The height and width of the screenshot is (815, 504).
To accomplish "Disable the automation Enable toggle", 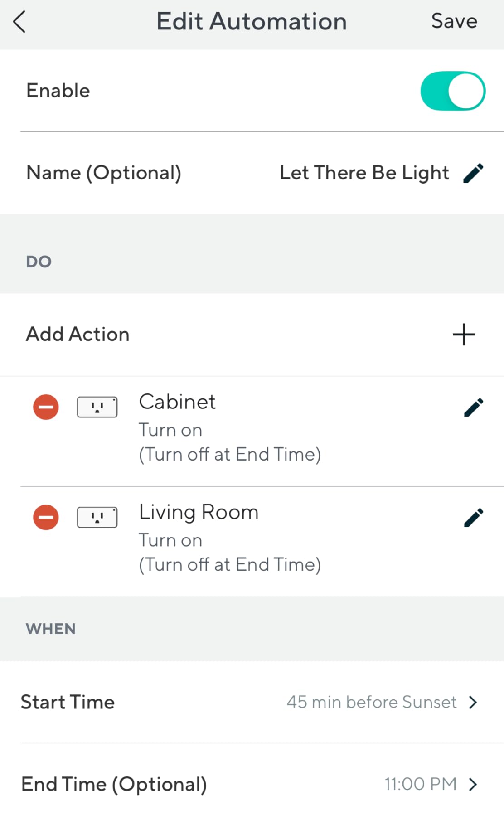I will [453, 91].
